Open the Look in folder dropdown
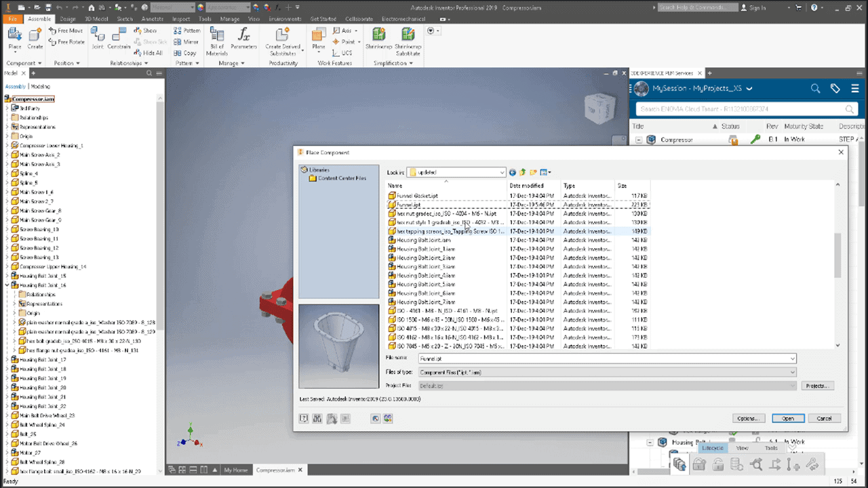The image size is (868, 488). pyautogui.click(x=502, y=173)
